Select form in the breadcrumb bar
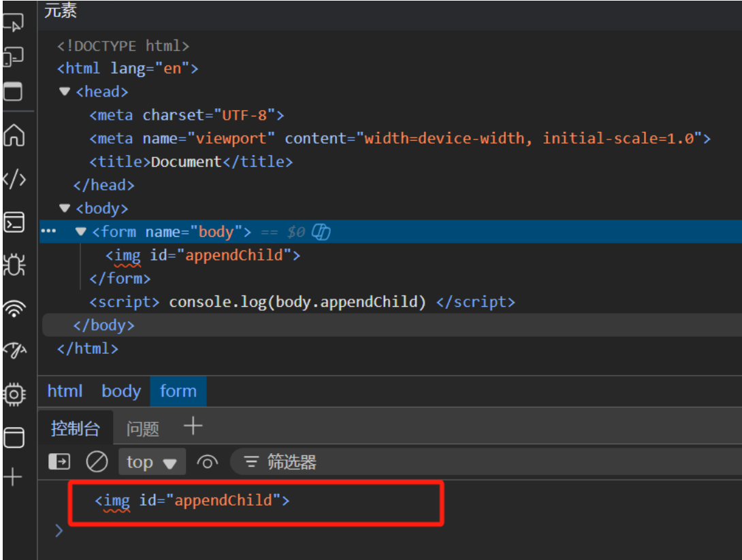 (x=178, y=391)
